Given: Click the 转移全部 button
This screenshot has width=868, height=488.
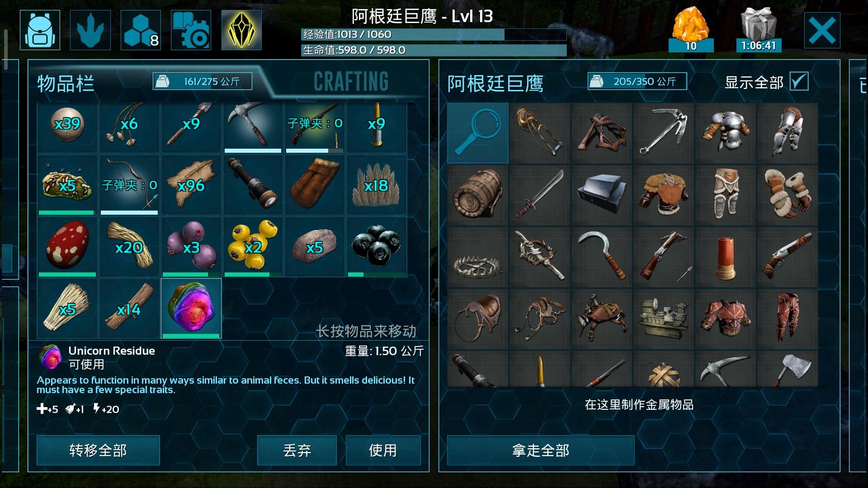Looking at the screenshot, I should 98,450.
